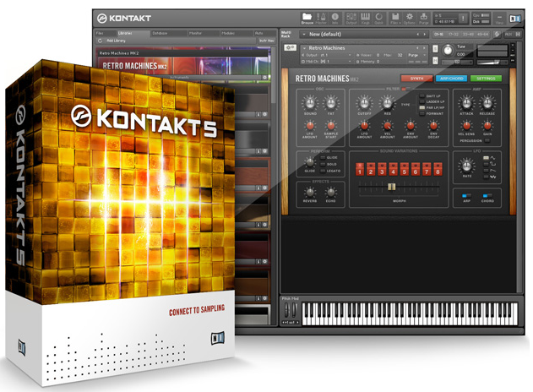533x392 pixels.
Task: Select FORMANT filter type
Action: click(x=422, y=113)
